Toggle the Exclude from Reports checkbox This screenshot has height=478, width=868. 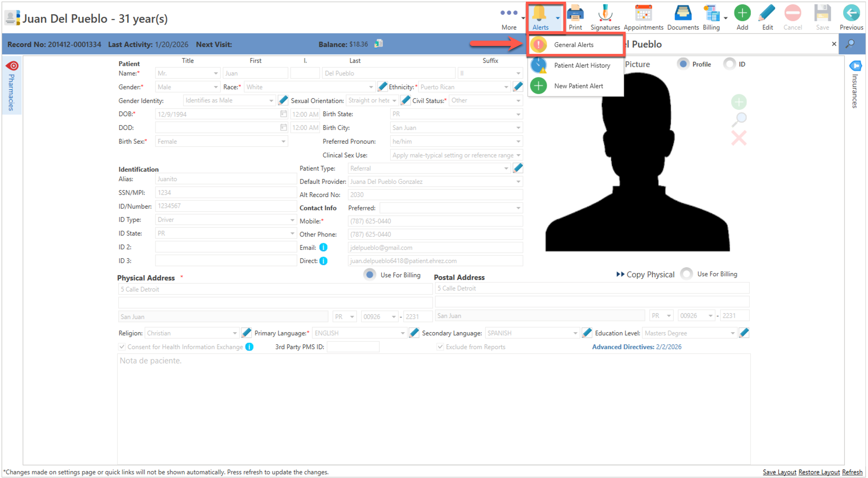[440, 347]
